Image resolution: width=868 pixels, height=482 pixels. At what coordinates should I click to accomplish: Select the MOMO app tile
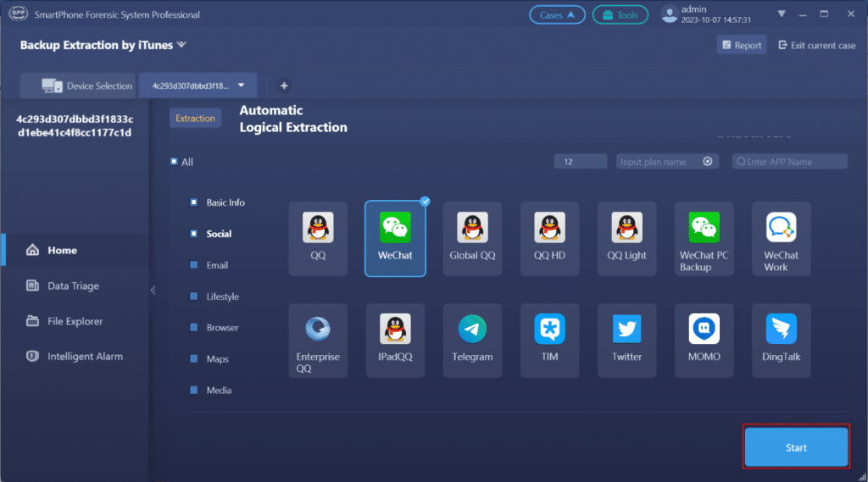[704, 341]
